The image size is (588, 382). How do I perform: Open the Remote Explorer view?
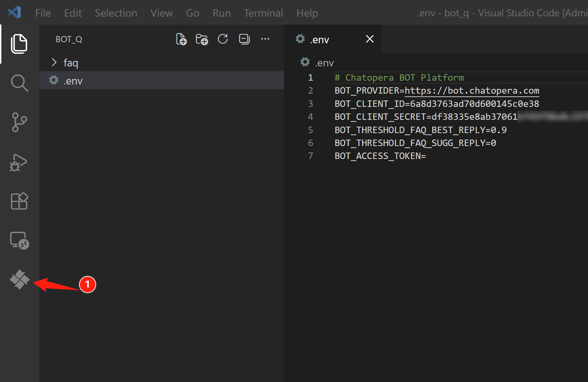pyautogui.click(x=19, y=240)
